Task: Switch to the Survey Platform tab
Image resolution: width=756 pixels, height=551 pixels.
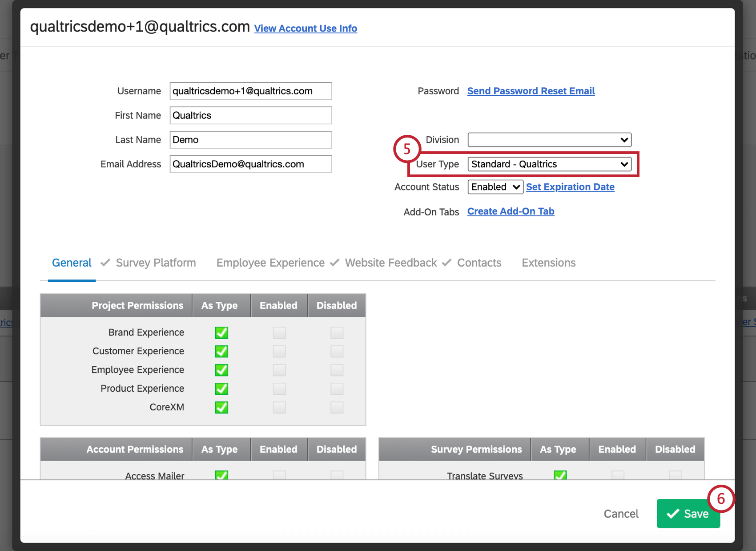Action: tap(156, 263)
